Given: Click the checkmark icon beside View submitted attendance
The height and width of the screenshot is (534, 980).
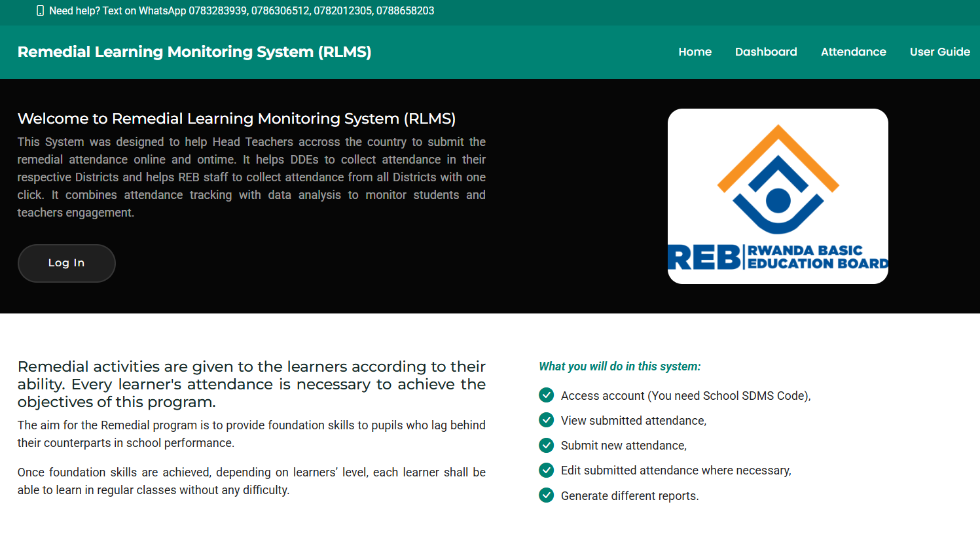Looking at the screenshot, I should pos(546,420).
